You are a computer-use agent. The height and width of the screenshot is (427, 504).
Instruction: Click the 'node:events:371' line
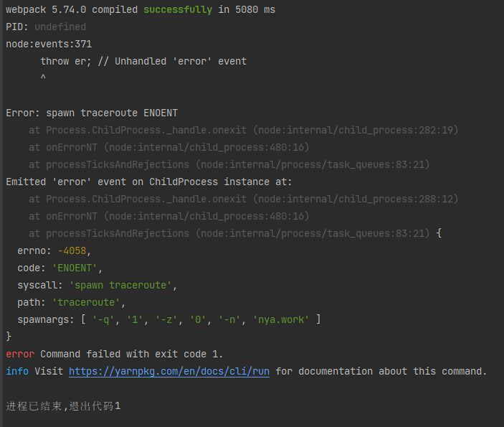pyautogui.click(x=49, y=44)
